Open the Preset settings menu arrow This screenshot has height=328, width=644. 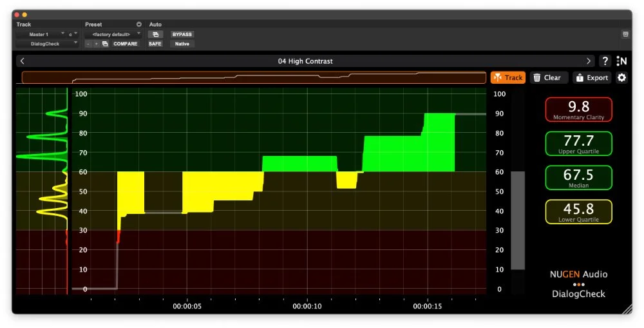click(x=139, y=24)
